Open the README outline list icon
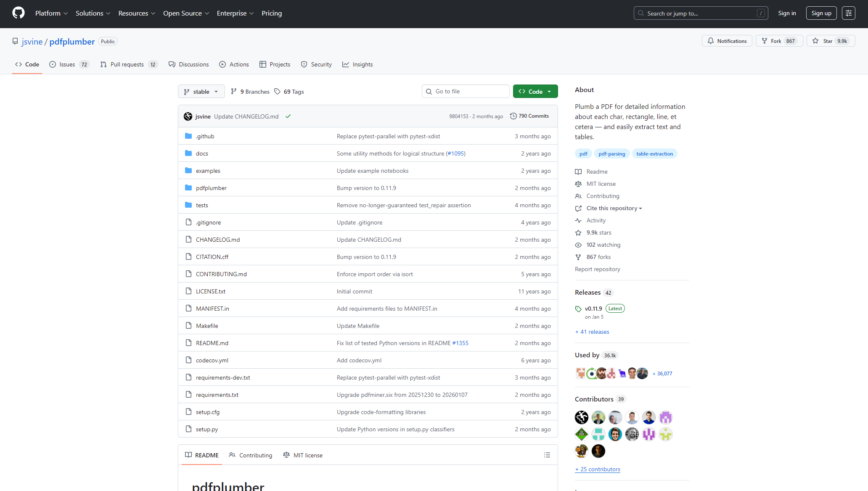The height and width of the screenshot is (491, 868). tap(547, 455)
